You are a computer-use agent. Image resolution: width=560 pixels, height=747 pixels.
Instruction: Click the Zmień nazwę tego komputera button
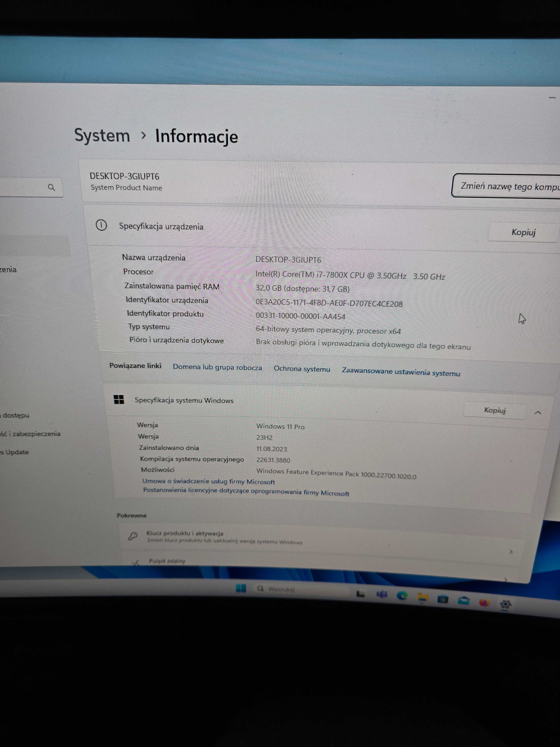click(x=506, y=186)
